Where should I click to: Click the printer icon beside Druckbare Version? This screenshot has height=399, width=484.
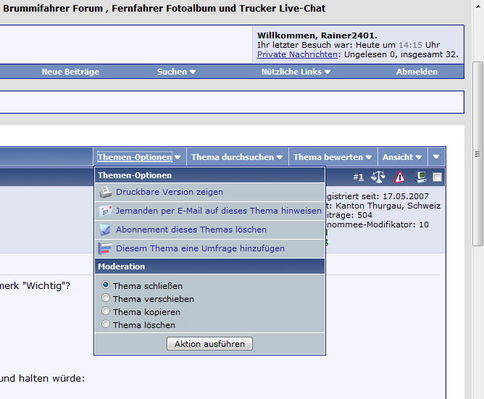coord(106,192)
